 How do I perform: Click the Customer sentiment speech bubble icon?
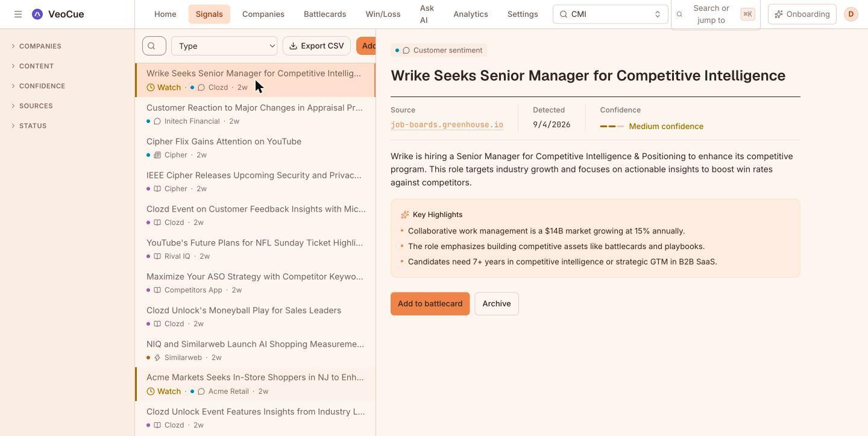point(406,50)
